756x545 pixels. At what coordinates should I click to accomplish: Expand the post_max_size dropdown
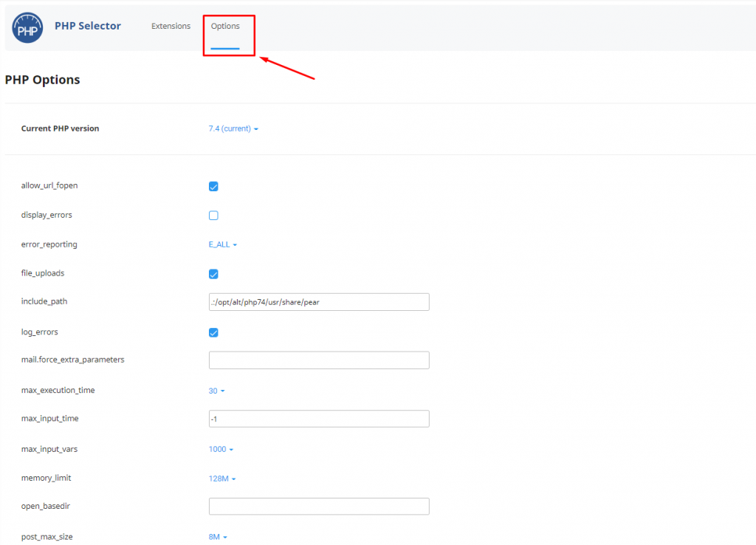click(x=218, y=536)
